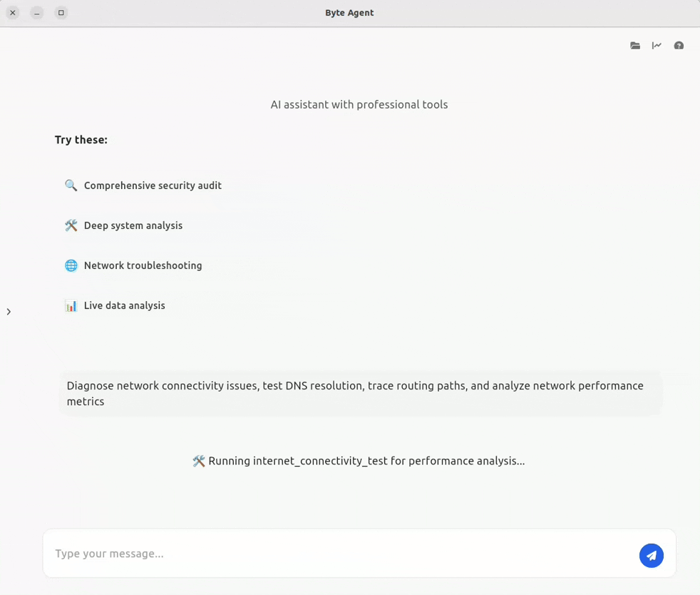Maximize the Byte Agent window
The height and width of the screenshot is (595, 700).
(x=61, y=13)
